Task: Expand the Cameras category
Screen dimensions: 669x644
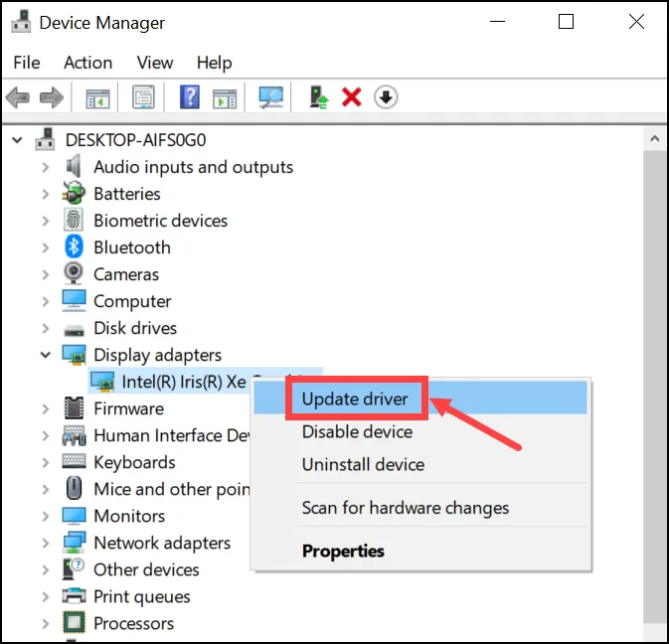Action: [46, 274]
